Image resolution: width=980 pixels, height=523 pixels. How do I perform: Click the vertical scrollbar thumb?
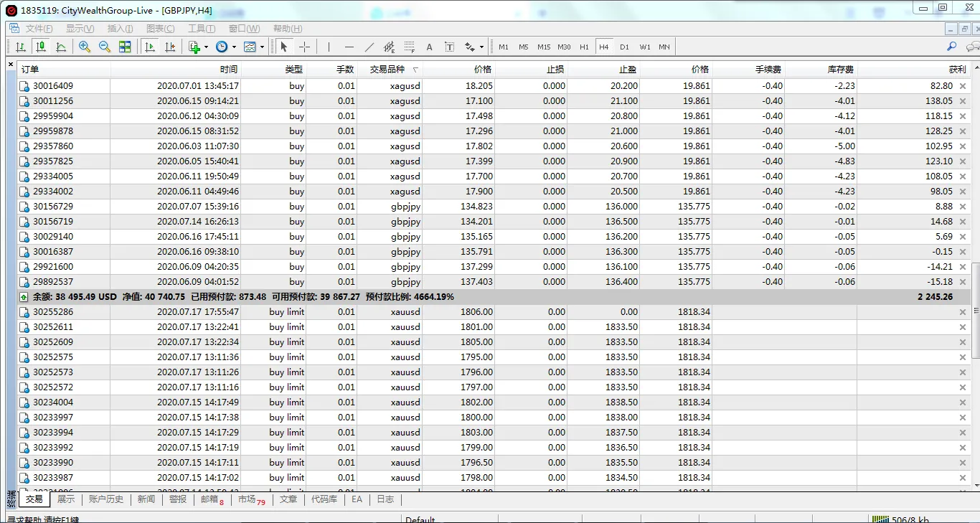coord(976,311)
